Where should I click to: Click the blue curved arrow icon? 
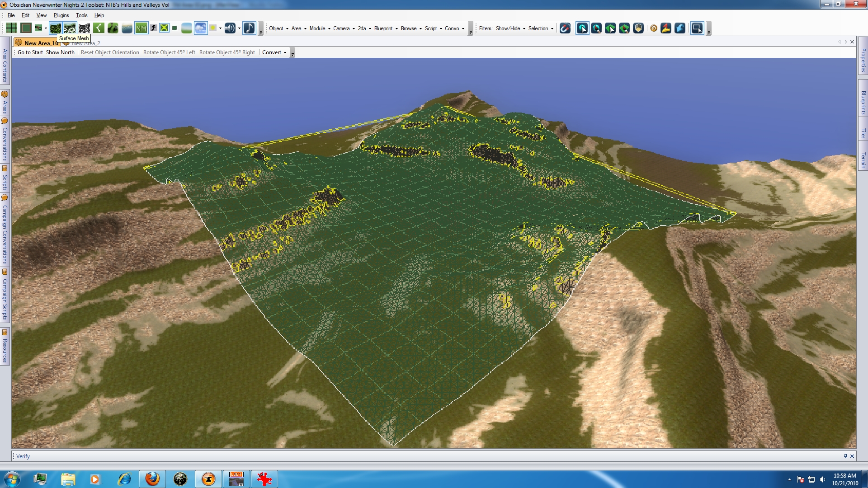click(680, 28)
